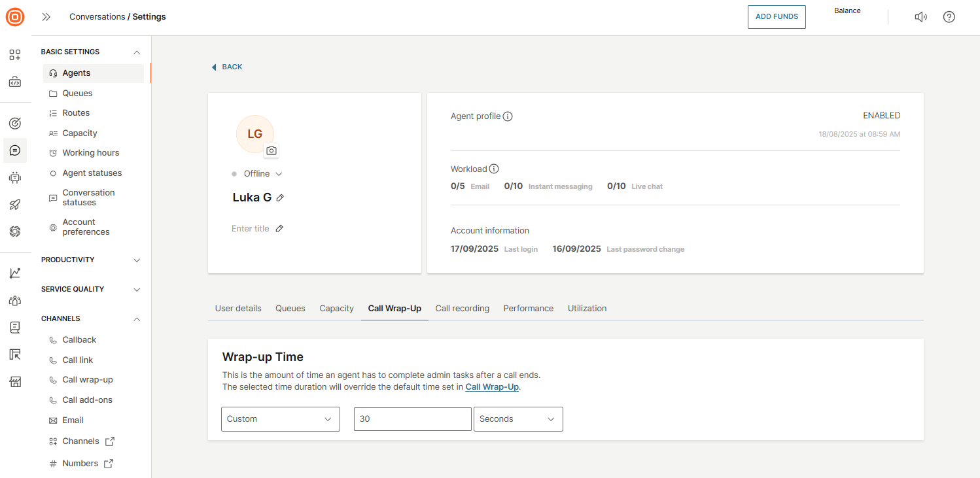
Task: Switch to the User details tab
Action: pyautogui.click(x=238, y=309)
